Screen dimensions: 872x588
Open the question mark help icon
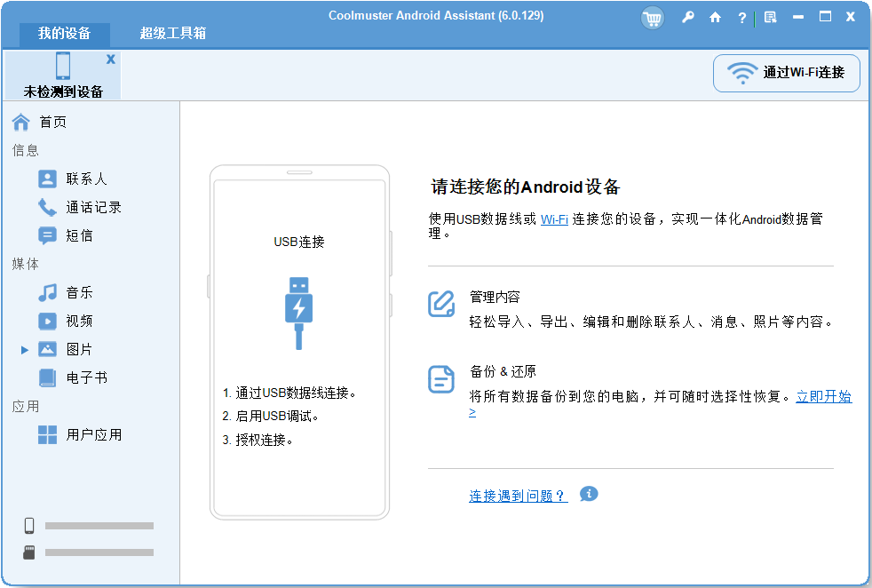point(741,18)
